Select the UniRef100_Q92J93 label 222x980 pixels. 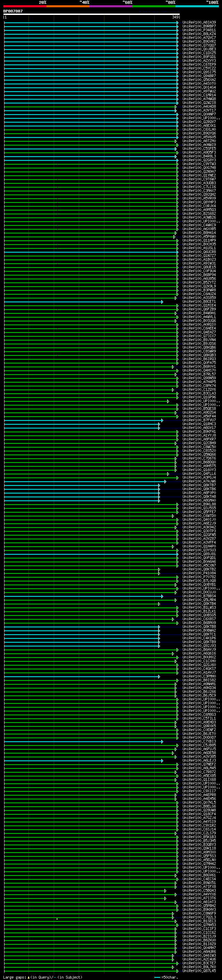tap(199, 646)
